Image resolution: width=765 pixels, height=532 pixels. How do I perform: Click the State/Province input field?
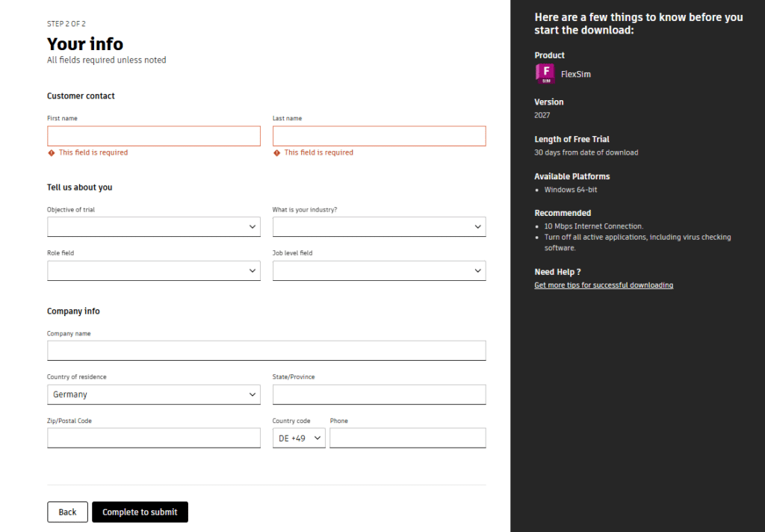point(379,395)
